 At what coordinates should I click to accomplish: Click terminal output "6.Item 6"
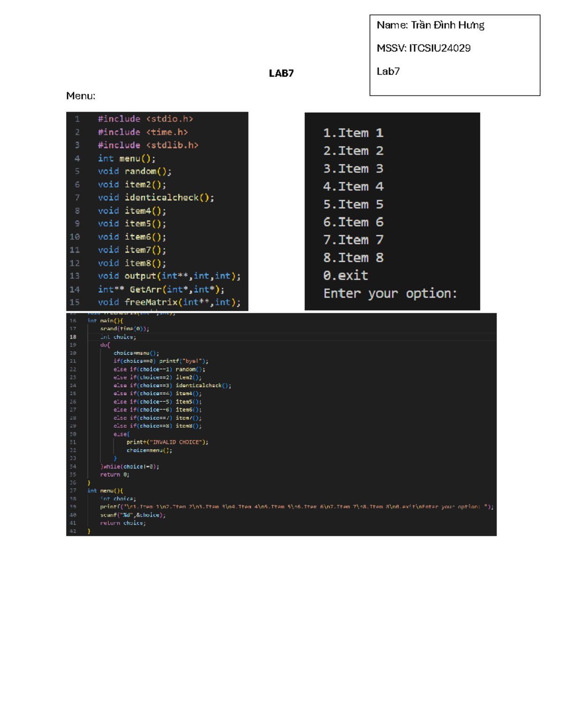coord(353,222)
